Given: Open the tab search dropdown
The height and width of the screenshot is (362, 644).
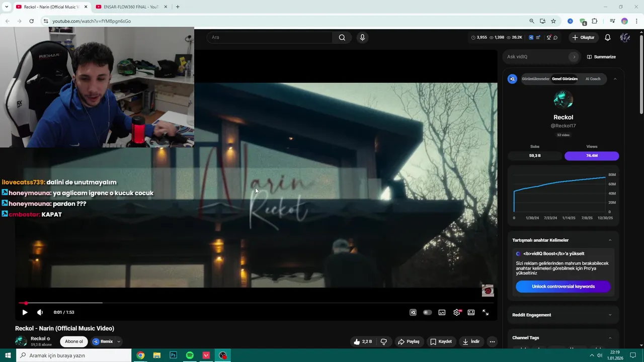Looking at the screenshot, I should coord(7,7).
